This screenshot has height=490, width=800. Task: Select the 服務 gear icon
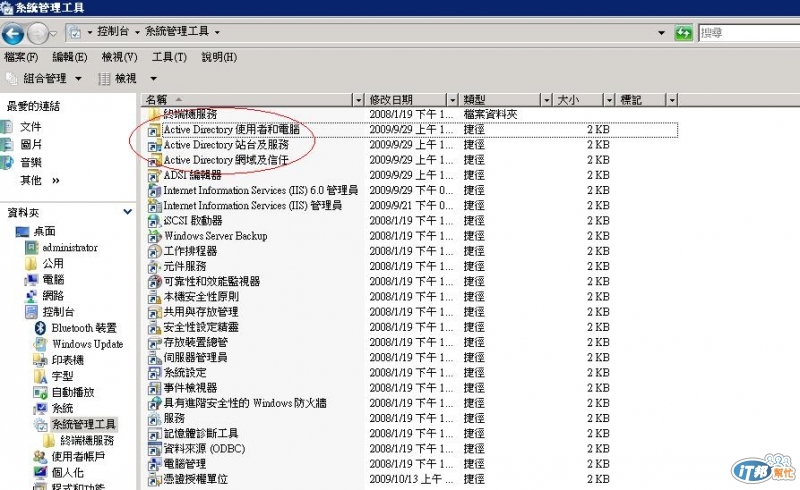click(154, 419)
